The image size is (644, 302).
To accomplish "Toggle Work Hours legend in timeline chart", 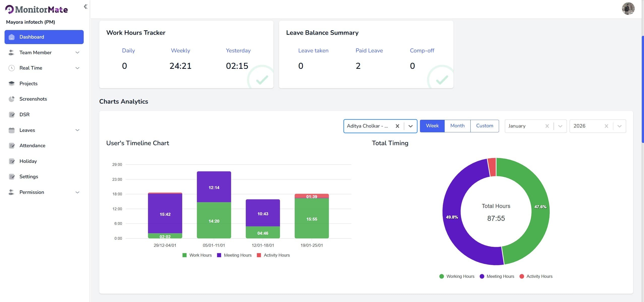I will [x=197, y=255].
